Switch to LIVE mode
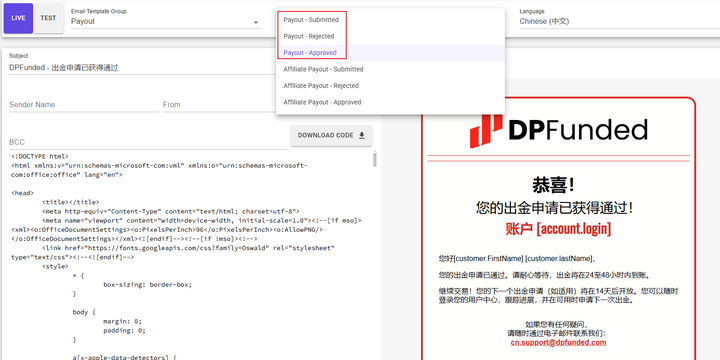The width and height of the screenshot is (720, 360). (18, 18)
